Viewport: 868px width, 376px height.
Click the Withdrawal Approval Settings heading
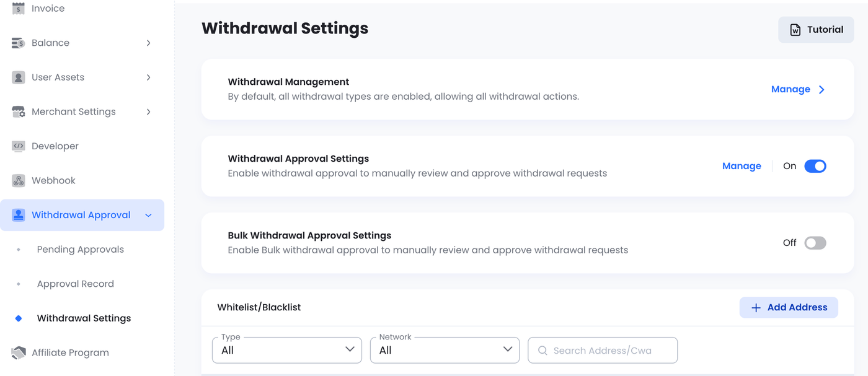click(x=298, y=159)
